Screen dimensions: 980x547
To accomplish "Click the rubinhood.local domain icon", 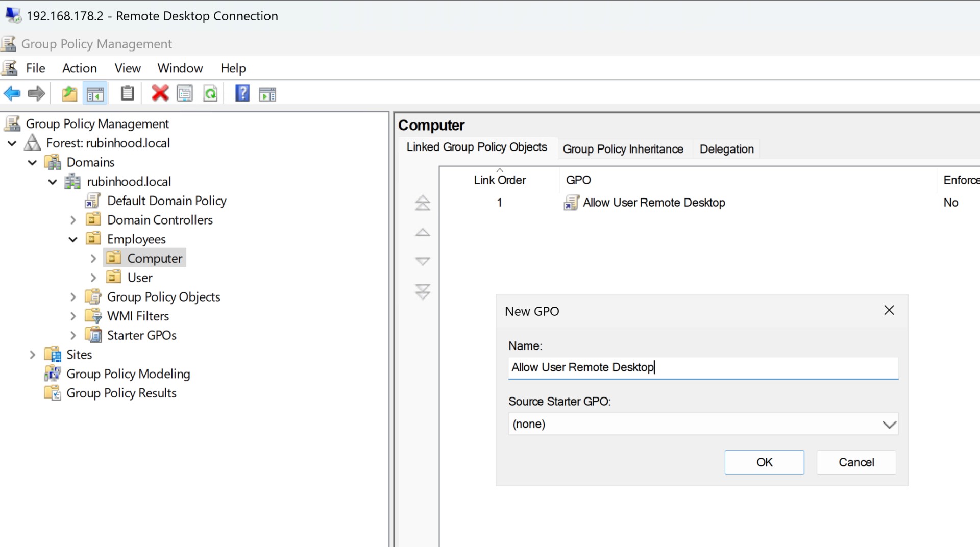I will (72, 181).
